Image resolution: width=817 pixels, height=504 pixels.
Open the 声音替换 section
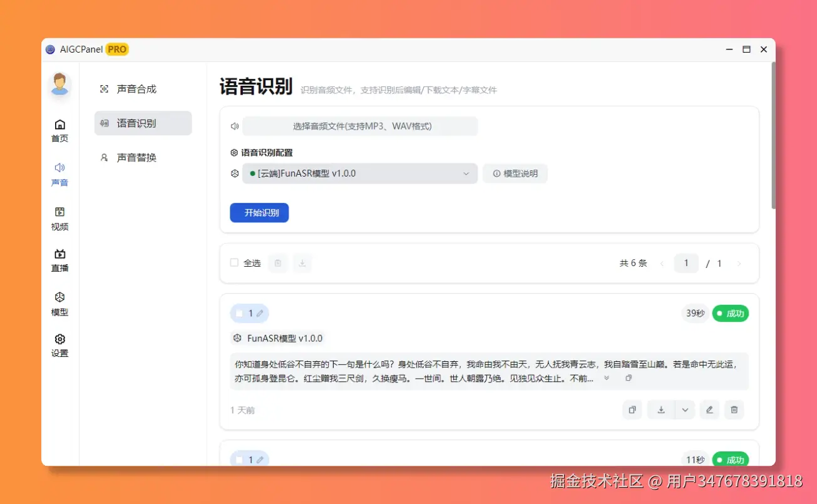137,157
